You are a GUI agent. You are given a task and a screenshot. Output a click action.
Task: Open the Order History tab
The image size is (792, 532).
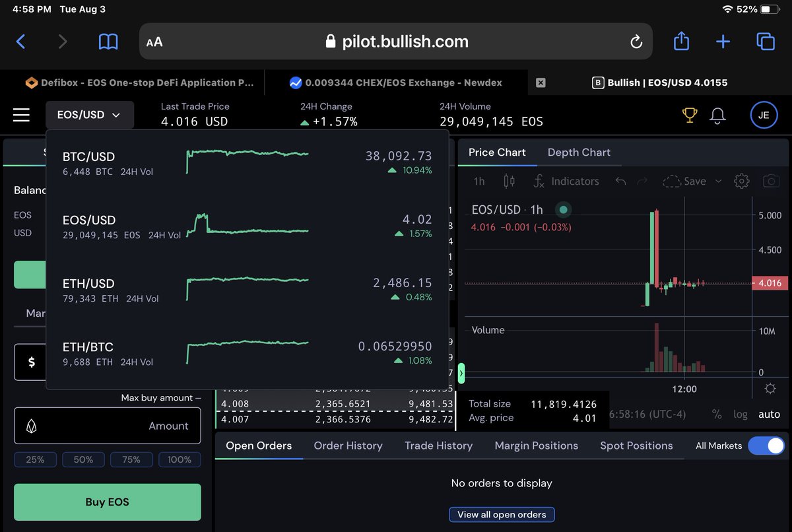(348, 446)
